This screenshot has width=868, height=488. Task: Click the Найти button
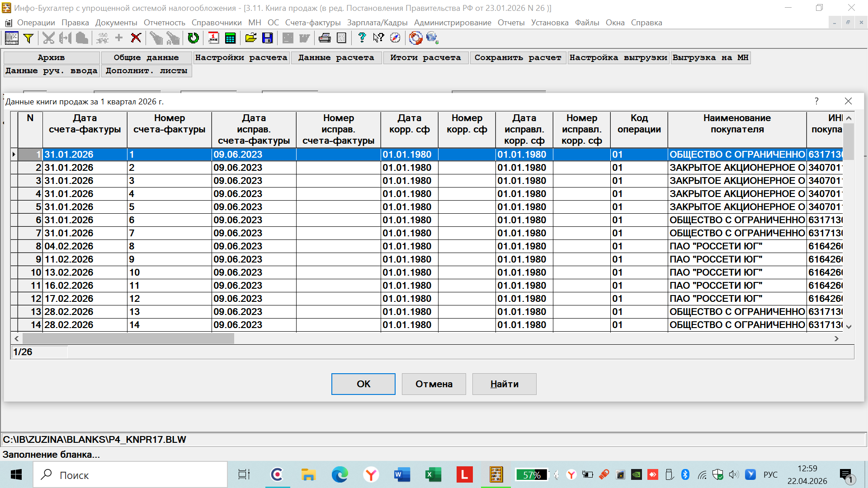pos(504,384)
